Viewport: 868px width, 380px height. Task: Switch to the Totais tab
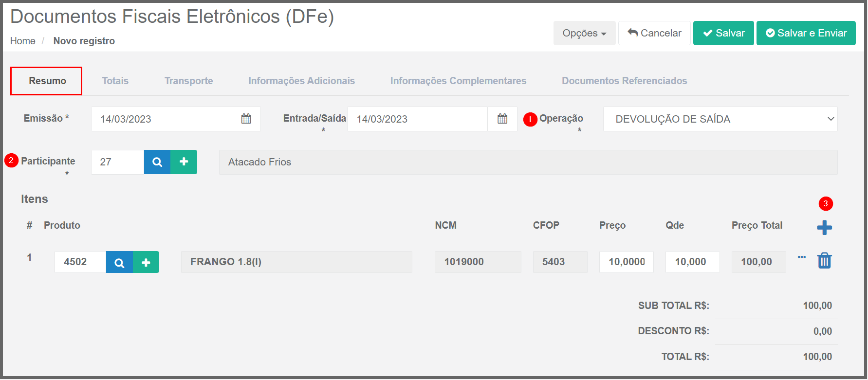[x=115, y=81]
